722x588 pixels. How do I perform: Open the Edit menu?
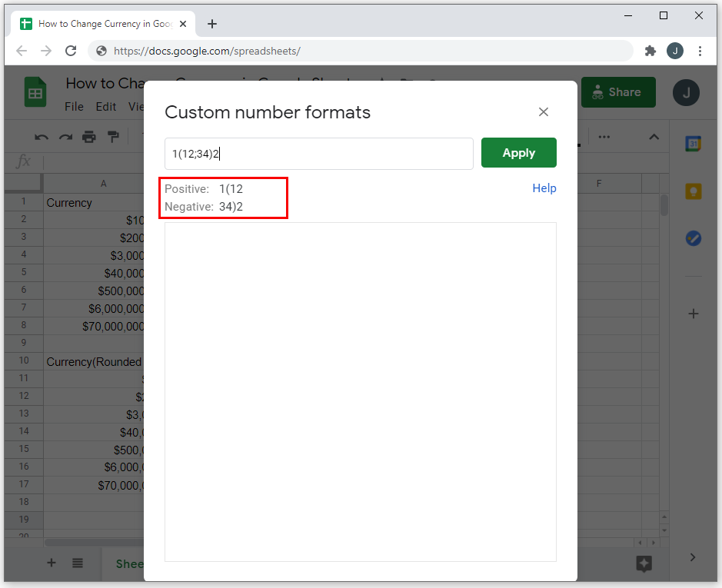105,107
